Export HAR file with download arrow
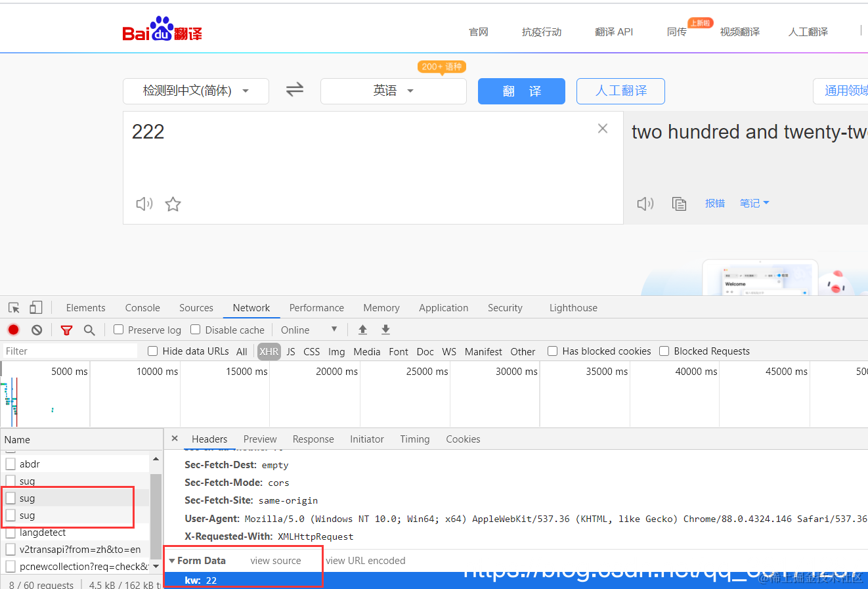 (x=386, y=330)
